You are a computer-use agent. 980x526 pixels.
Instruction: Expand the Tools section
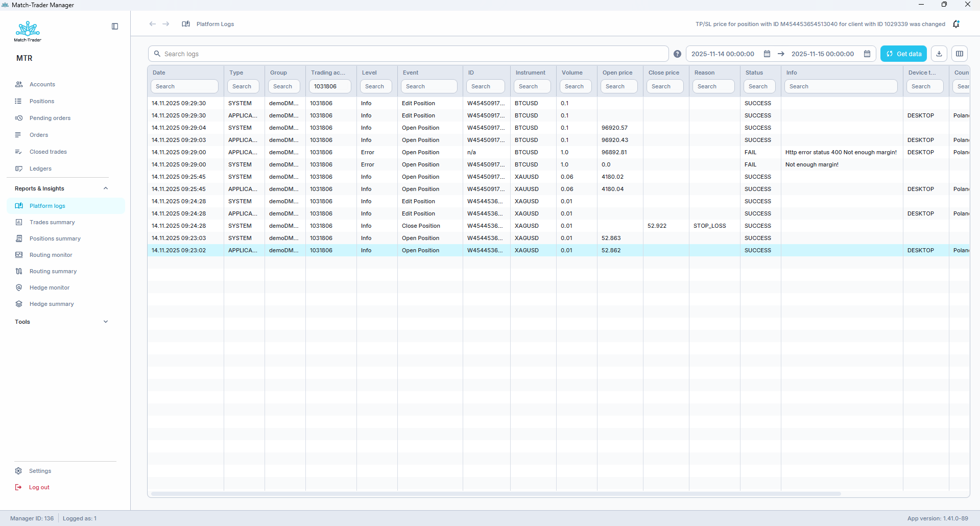pyautogui.click(x=106, y=322)
